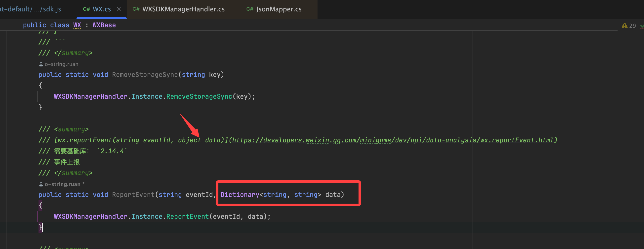Click the WXBase base class name
Image resolution: width=644 pixels, height=249 pixels.
click(x=104, y=25)
